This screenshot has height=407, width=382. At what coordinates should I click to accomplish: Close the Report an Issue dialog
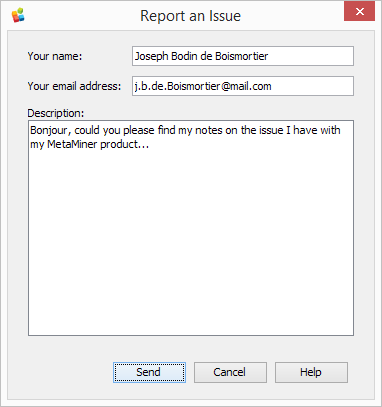[x=359, y=11]
